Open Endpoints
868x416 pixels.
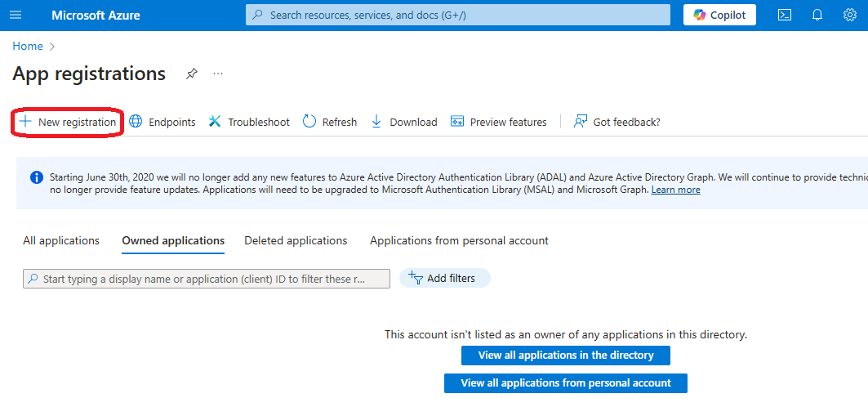pos(162,122)
